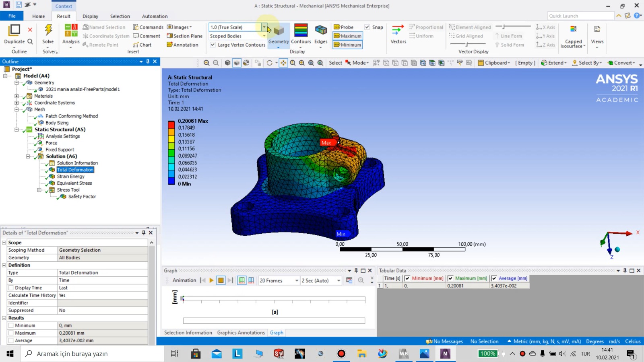Click the Probe tool
The height and width of the screenshot is (362, 644).
tap(344, 27)
